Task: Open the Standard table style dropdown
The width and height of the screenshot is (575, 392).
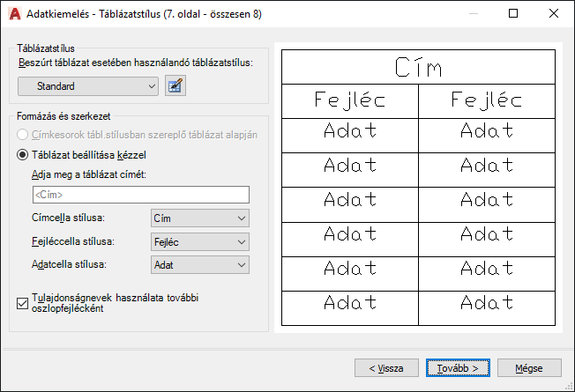Action: pos(88,85)
